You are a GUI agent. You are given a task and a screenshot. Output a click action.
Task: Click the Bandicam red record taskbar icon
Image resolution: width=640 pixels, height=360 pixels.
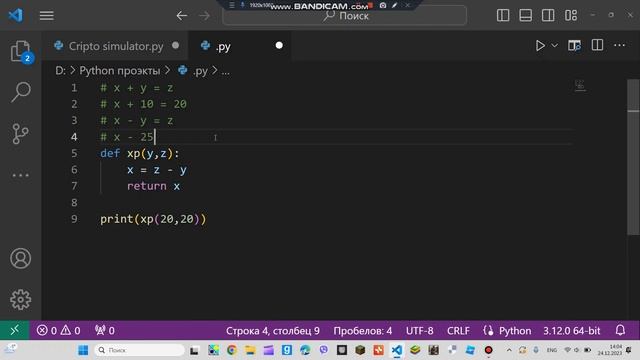[489, 350]
